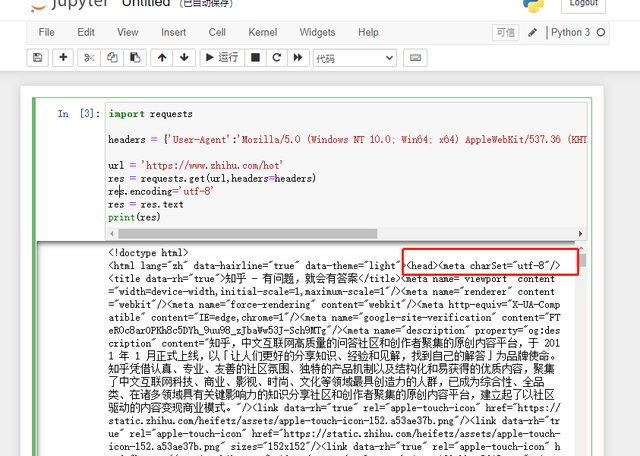Paste cells below icon

135,58
